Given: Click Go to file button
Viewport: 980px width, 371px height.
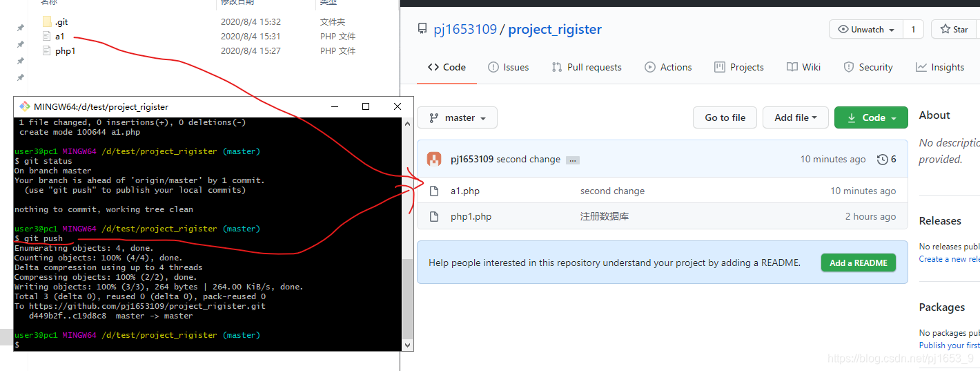Looking at the screenshot, I should tap(725, 117).
